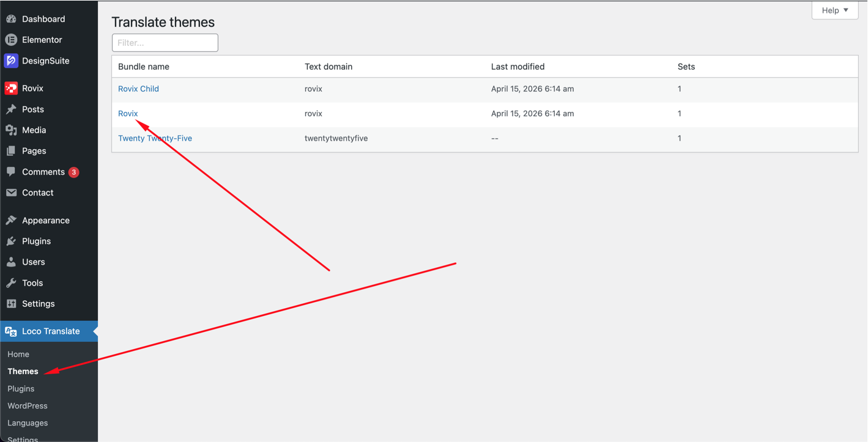The image size is (868, 442).
Task: Select the Themes submenu item
Action: point(23,372)
